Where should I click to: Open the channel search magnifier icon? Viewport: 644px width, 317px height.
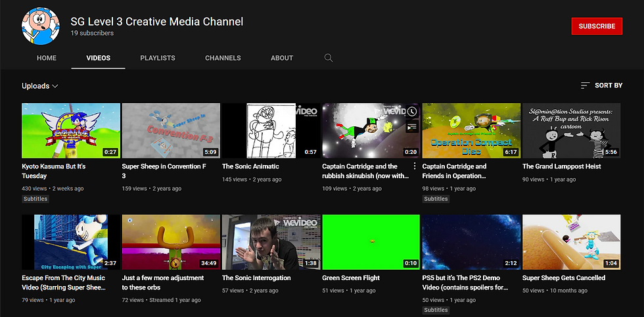point(329,58)
